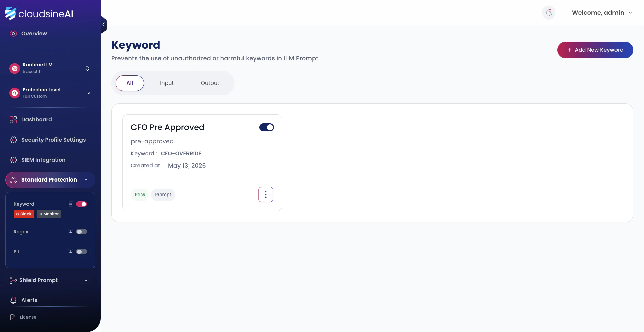Open Regex settings sliders icon

pyautogui.click(x=71, y=232)
